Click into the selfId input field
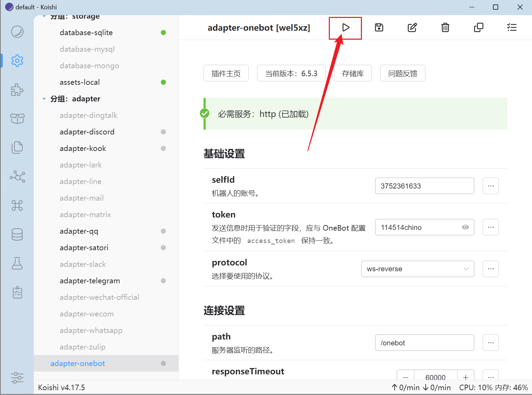This screenshot has height=395, width=532. 424,186
